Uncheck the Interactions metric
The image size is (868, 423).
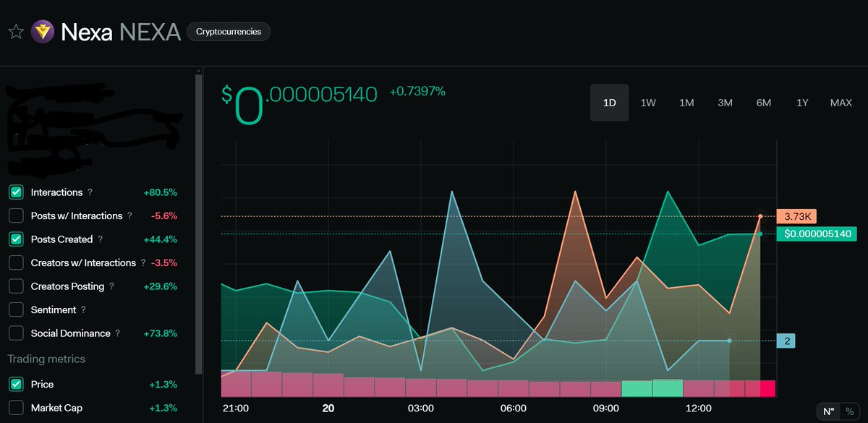pyautogui.click(x=16, y=192)
